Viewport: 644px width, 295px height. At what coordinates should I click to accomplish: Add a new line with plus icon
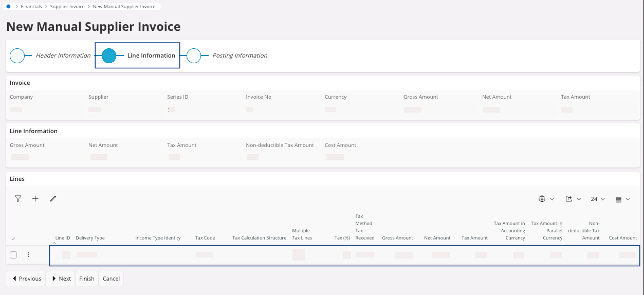click(x=35, y=199)
